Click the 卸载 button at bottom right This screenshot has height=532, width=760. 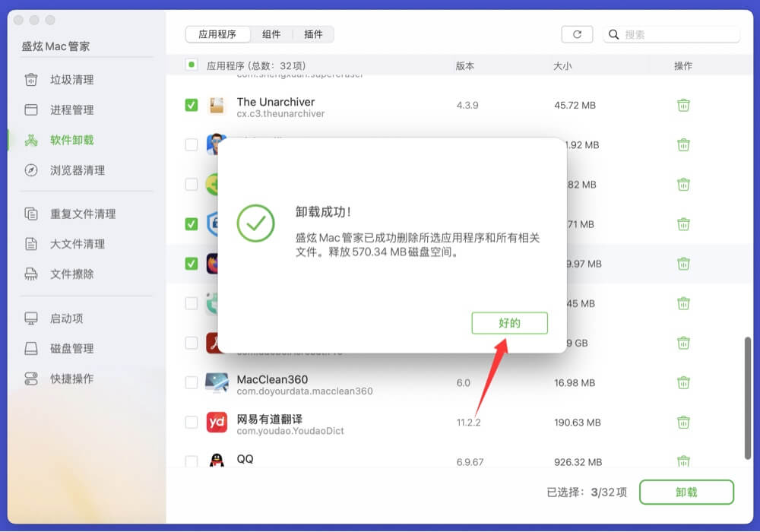click(685, 492)
